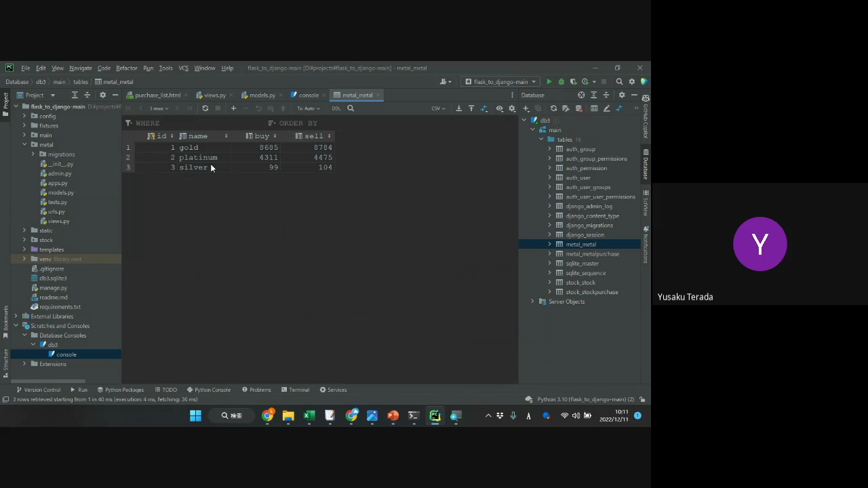868x488 pixels.
Task: Refresh the Database panel data sources
Action: (553, 108)
